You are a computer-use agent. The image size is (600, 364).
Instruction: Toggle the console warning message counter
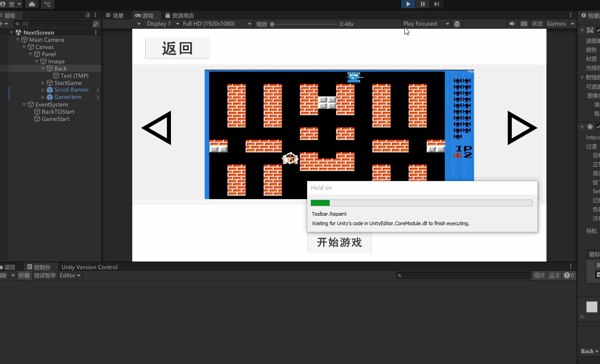tap(554, 275)
